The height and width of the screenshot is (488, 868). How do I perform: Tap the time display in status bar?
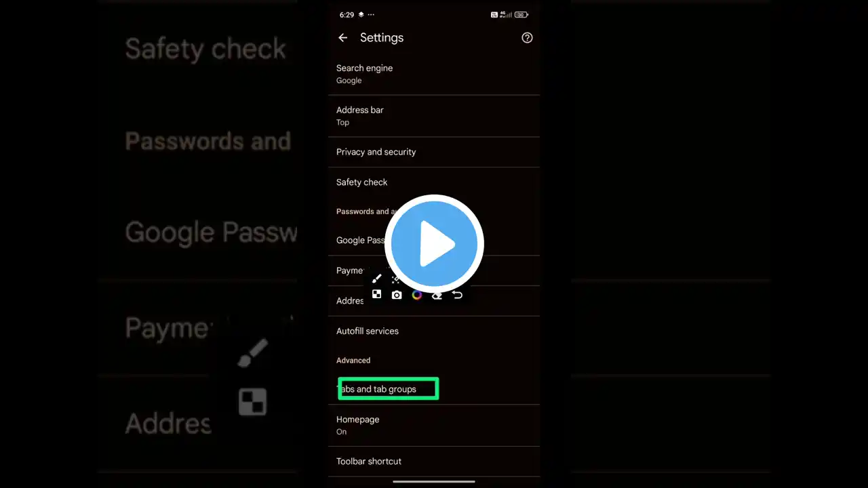[x=347, y=14]
